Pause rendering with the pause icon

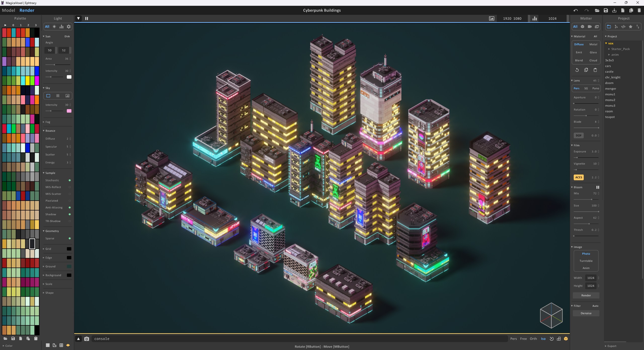[x=87, y=18]
